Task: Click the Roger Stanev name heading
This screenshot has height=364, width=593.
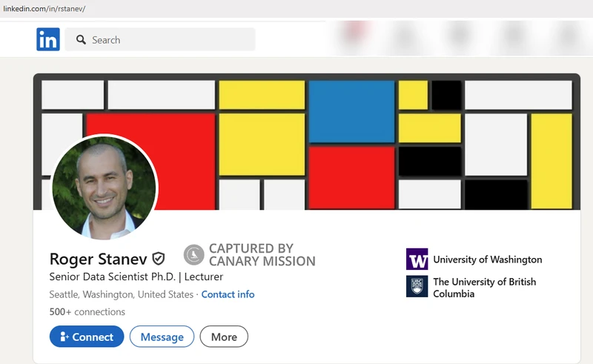Action: pyautogui.click(x=99, y=259)
